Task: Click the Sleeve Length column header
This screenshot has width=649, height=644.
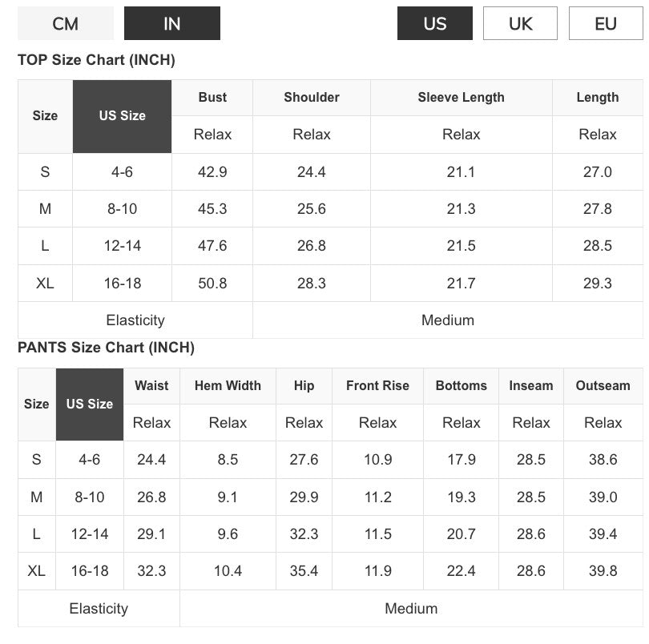Action: pyautogui.click(x=461, y=98)
